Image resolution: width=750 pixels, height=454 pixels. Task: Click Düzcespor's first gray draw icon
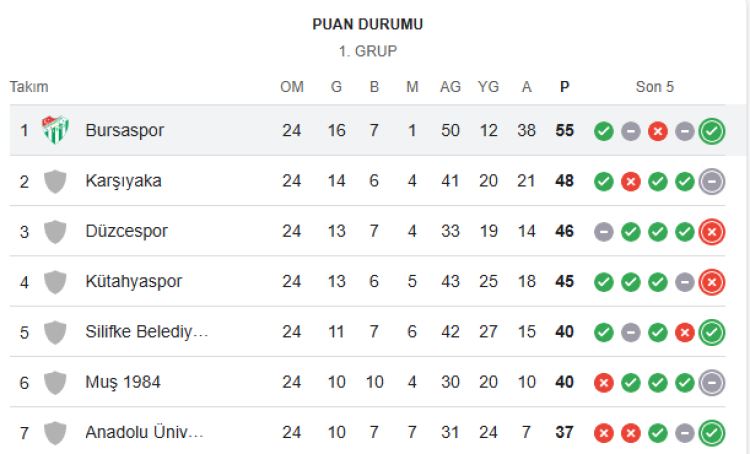[x=604, y=232]
